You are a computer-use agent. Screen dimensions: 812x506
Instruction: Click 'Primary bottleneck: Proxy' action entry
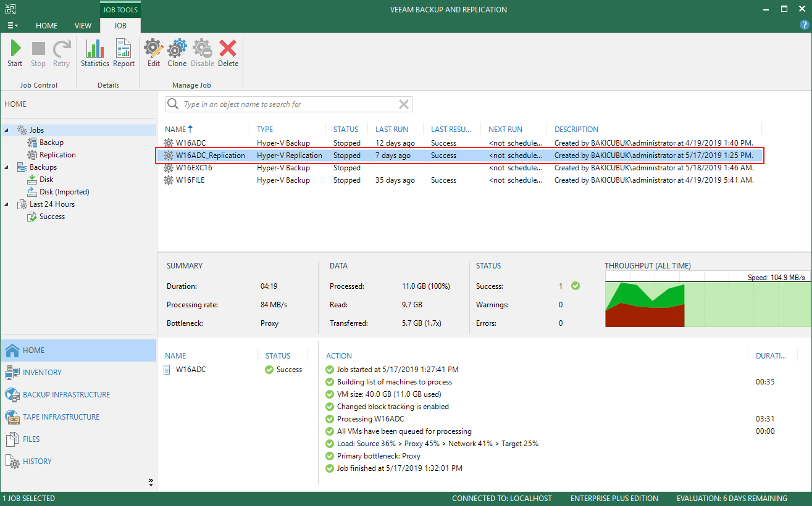point(379,456)
